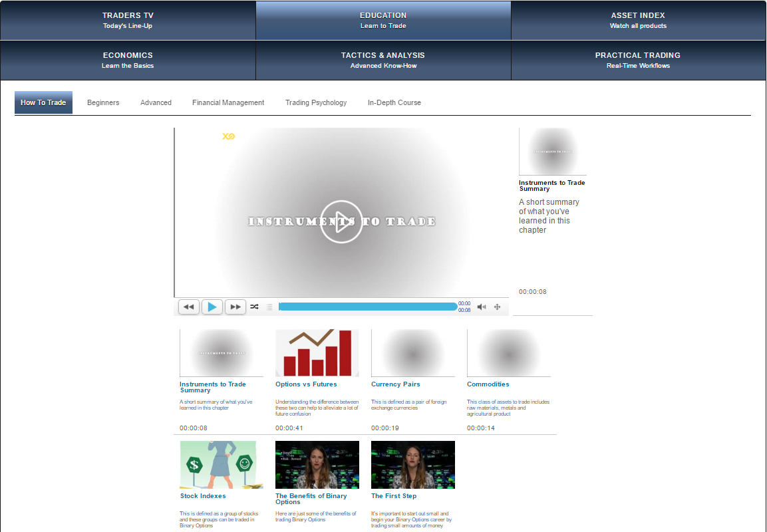Click the Options vs Futures description text

(317, 408)
